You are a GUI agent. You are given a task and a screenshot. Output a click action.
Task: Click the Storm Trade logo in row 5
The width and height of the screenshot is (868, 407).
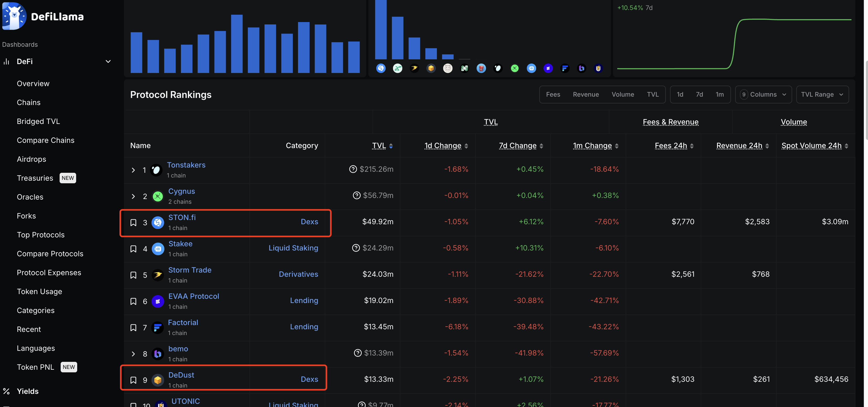coord(158,275)
